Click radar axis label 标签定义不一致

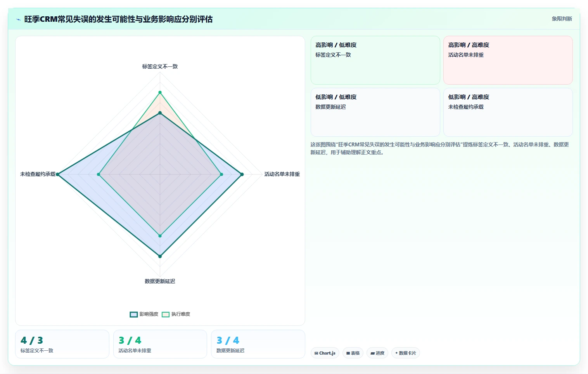[160, 66]
